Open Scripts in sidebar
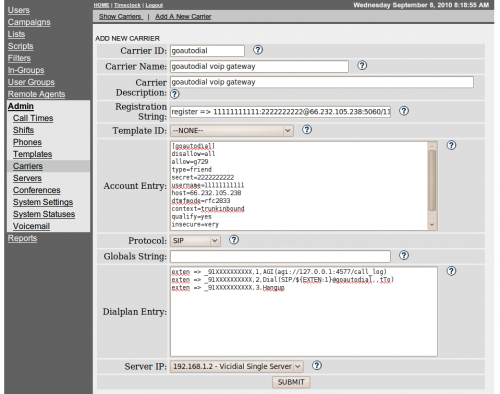500x394 pixels. pyautogui.click(x=20, y=46)
